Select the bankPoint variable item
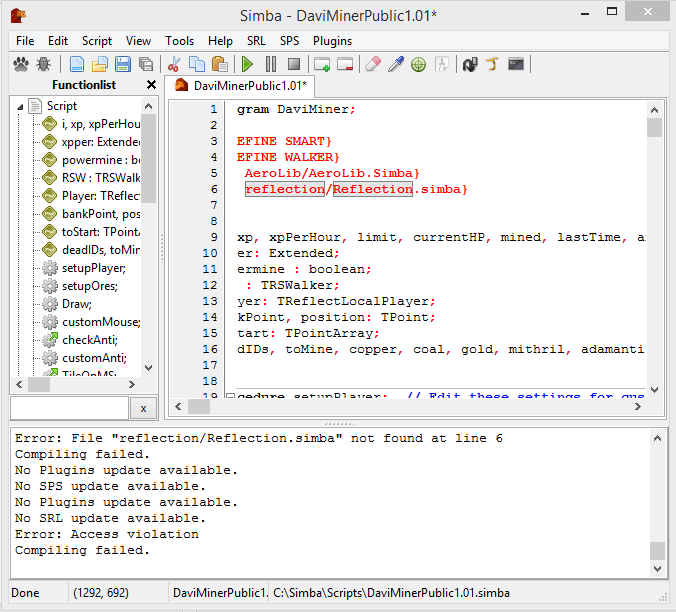 [x=101, y=214]
